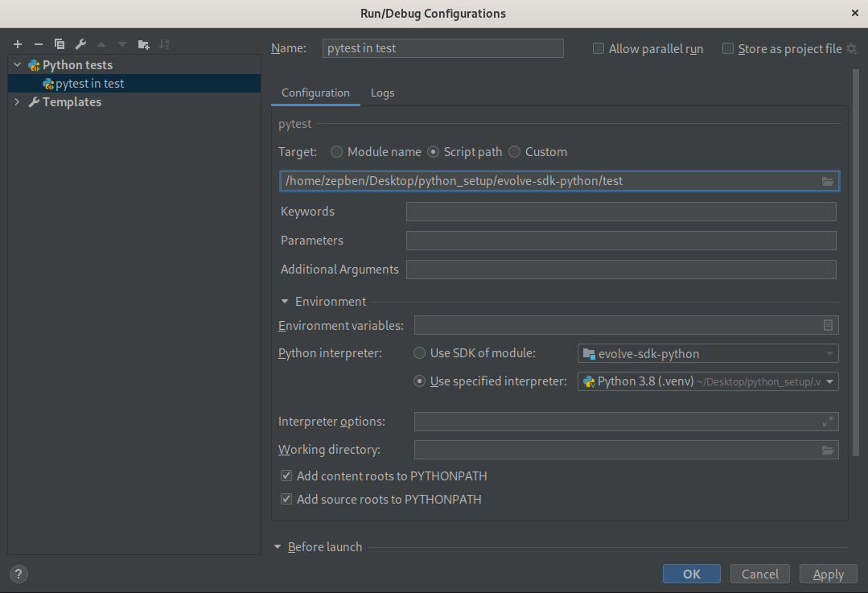Screen dimensions: 868x593
Task: Uncheck Add content roots to PYTHONPATH
Action: pyautogui.click(x=286, y=476)
